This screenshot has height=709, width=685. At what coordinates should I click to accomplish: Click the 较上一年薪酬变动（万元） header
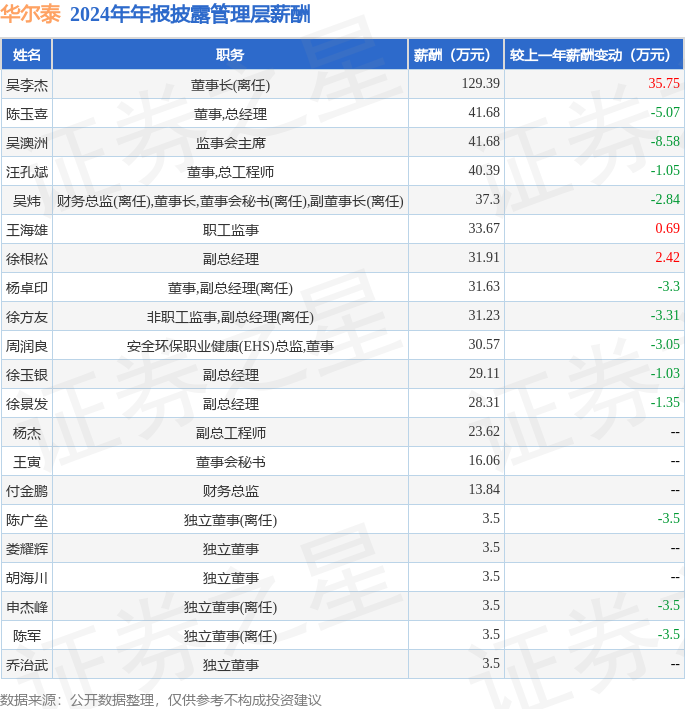click(x=594, y=55)
